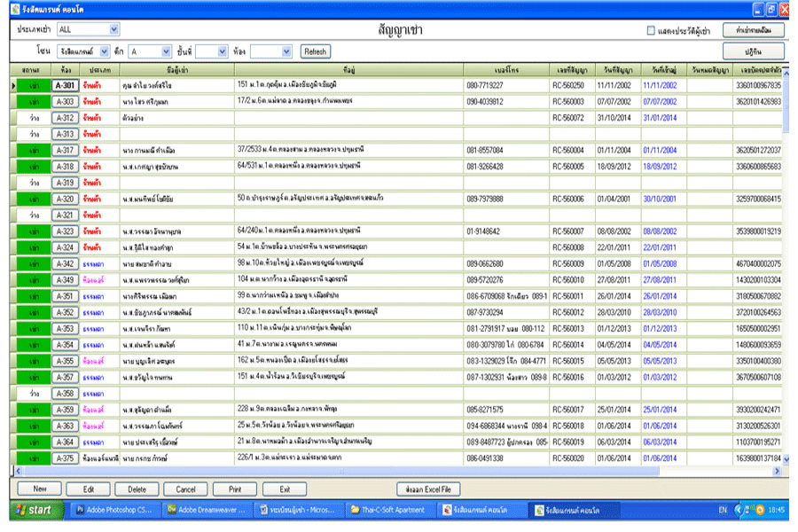Click the Delete button at bottom
The width and height of the screenshot is (798, 532).
click(137, 489)
